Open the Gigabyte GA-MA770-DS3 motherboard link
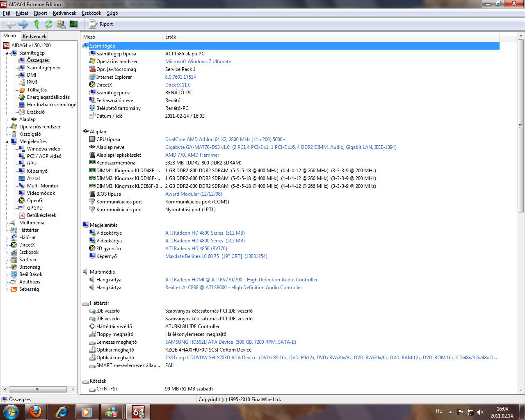525x420 pixels. (281, 147)
